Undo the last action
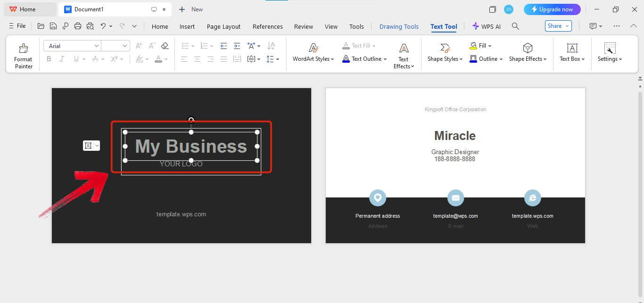 click(103, 26)
